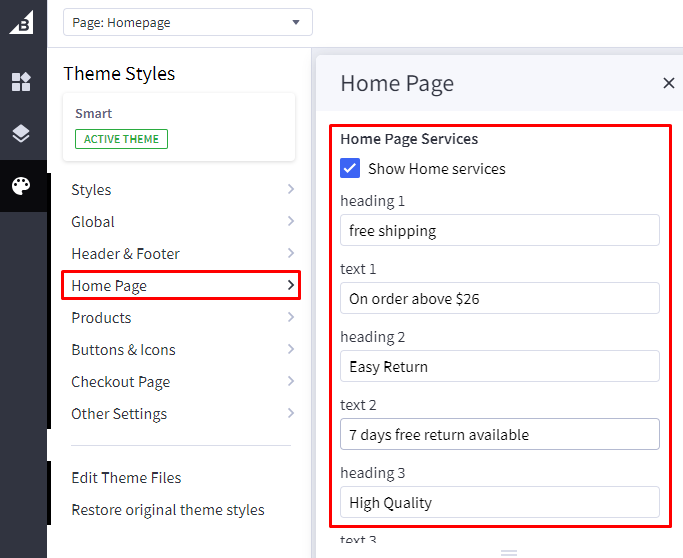Click Restore original theme styles link
The width and height of the screenshot is (683, 558).
tap(168, 510)
